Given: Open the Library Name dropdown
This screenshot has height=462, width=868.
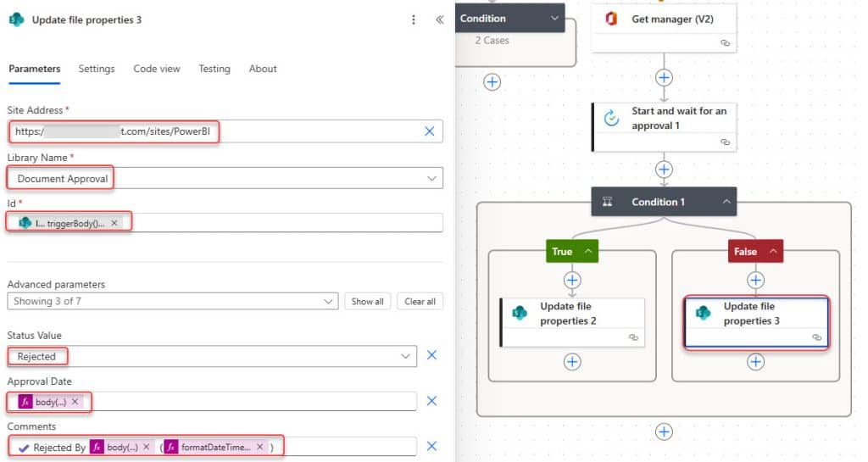Looking at the screenshot, I should point(431,178).
